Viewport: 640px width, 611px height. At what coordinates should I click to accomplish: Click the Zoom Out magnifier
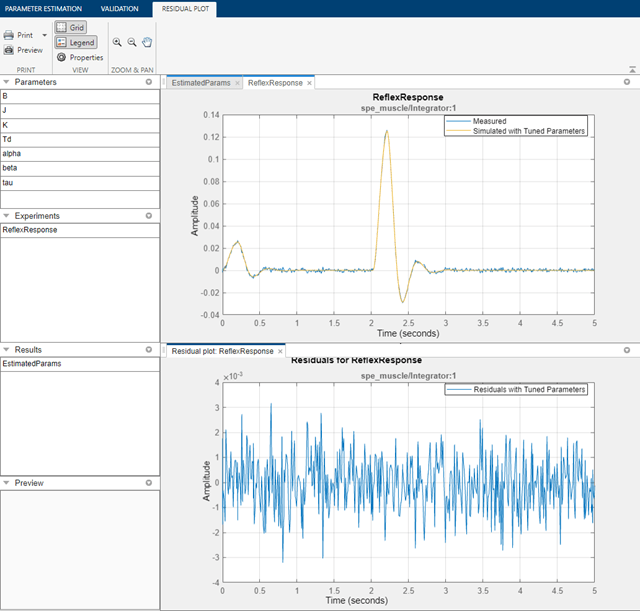[x=132, y=42]
